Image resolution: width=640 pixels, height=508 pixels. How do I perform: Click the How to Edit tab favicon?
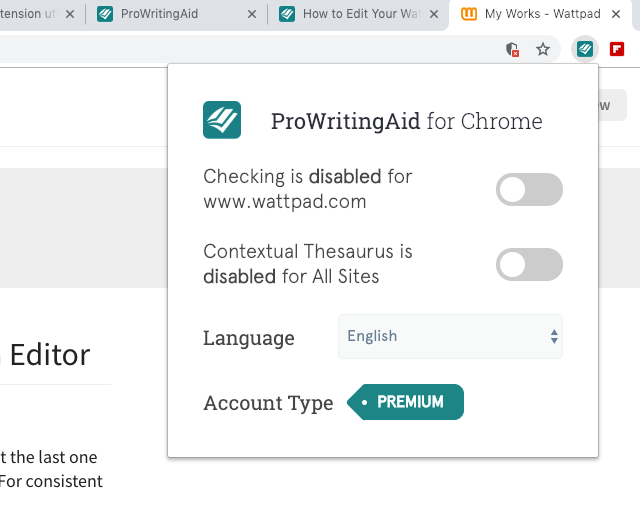coord(287,14)
